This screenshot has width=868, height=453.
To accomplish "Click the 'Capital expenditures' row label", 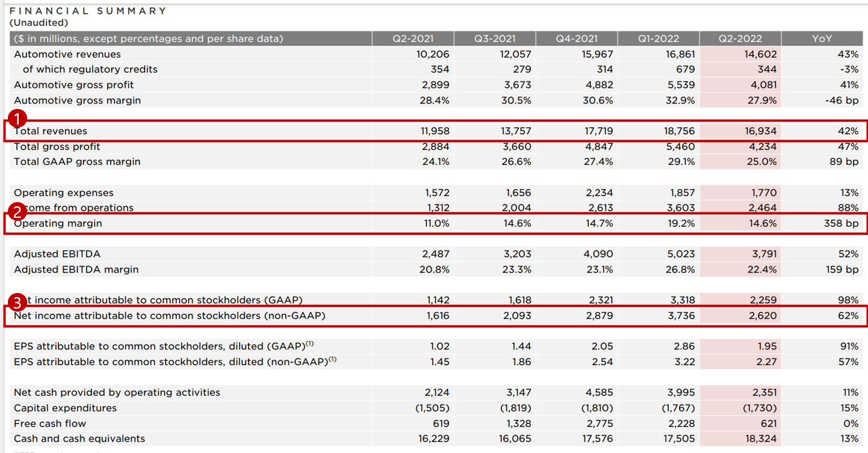I will (67, 408).
